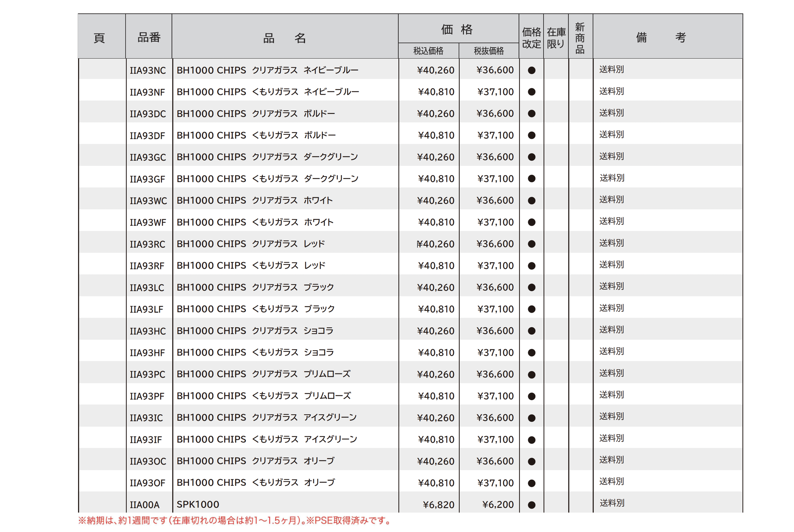Click the ¥6,820 tax-included price
794x532 pixels.
pyautogui.click(x=438, y=505)
